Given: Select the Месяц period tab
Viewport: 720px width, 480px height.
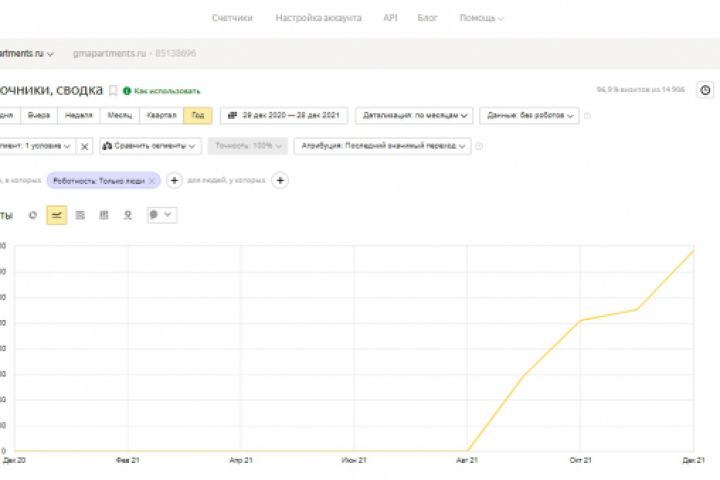Looking at the screenshot, I should point(119,115).
